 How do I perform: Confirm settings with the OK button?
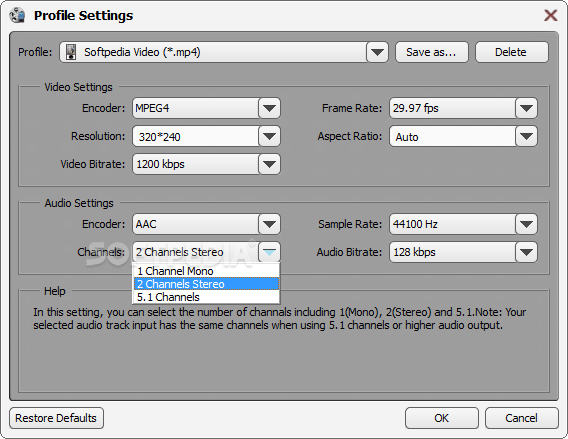[442, 418]
